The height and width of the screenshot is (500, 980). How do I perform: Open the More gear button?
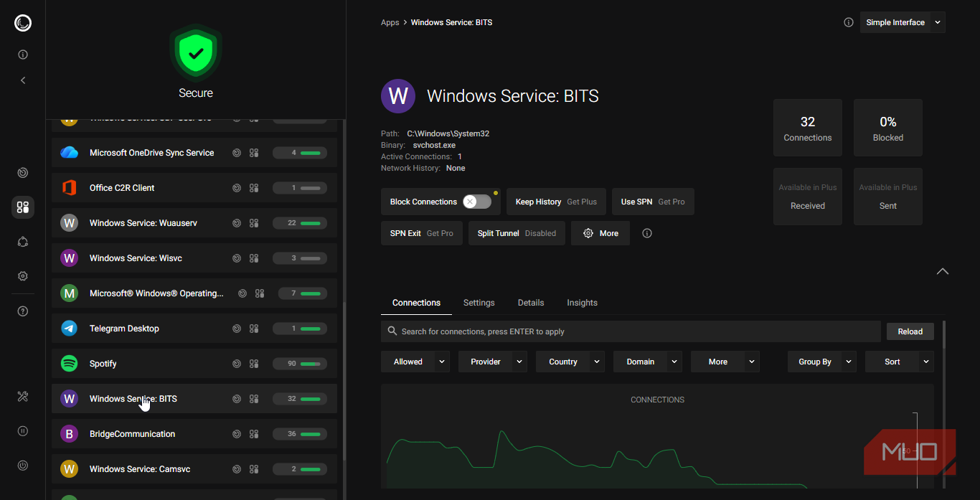[600, 233]
